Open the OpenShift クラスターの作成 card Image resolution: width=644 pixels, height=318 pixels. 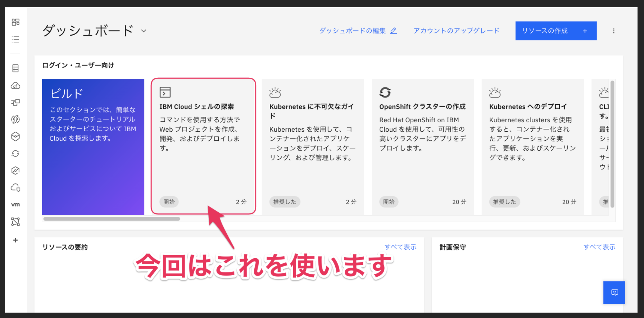pos(423,147)
